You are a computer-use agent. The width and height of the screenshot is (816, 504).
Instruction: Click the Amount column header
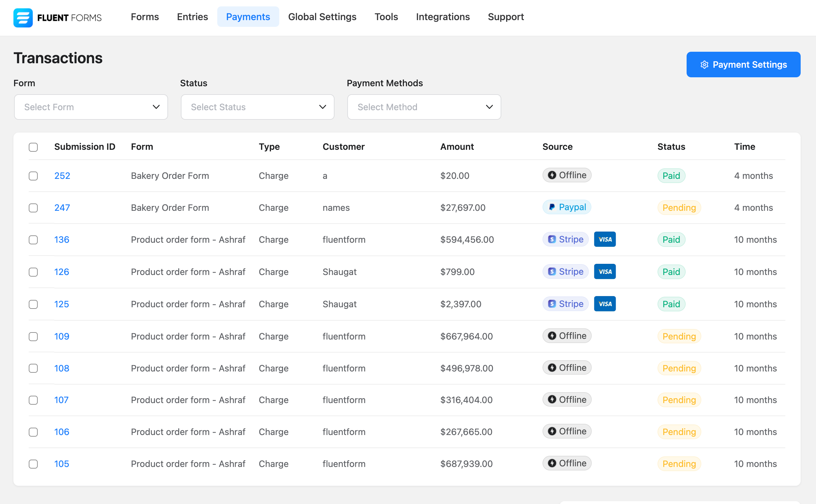[457, 147]
